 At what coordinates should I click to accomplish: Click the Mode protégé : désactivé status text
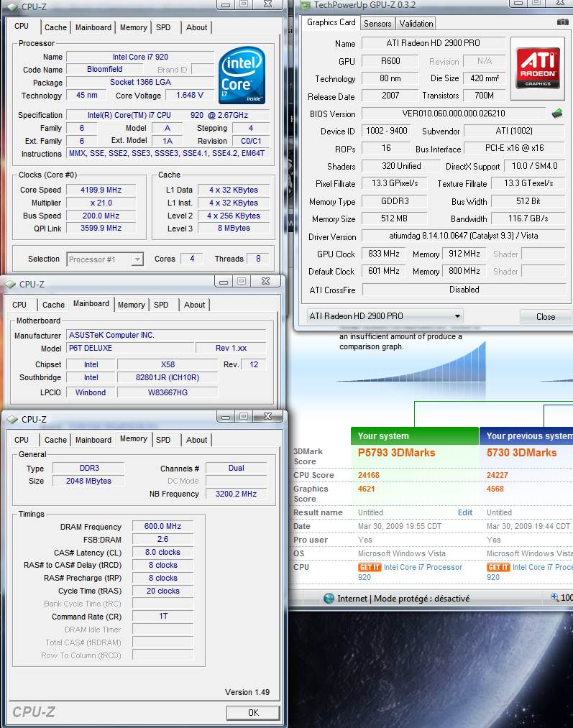421,599
